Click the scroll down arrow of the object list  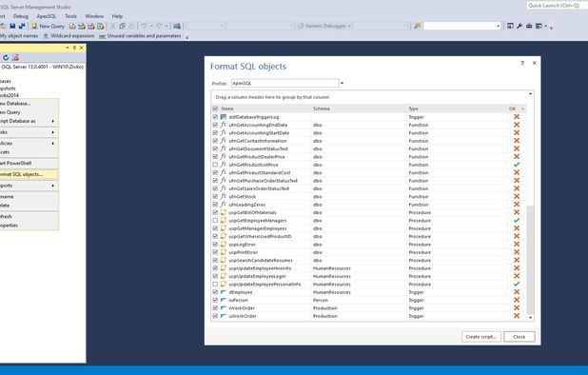coord(530,317)
